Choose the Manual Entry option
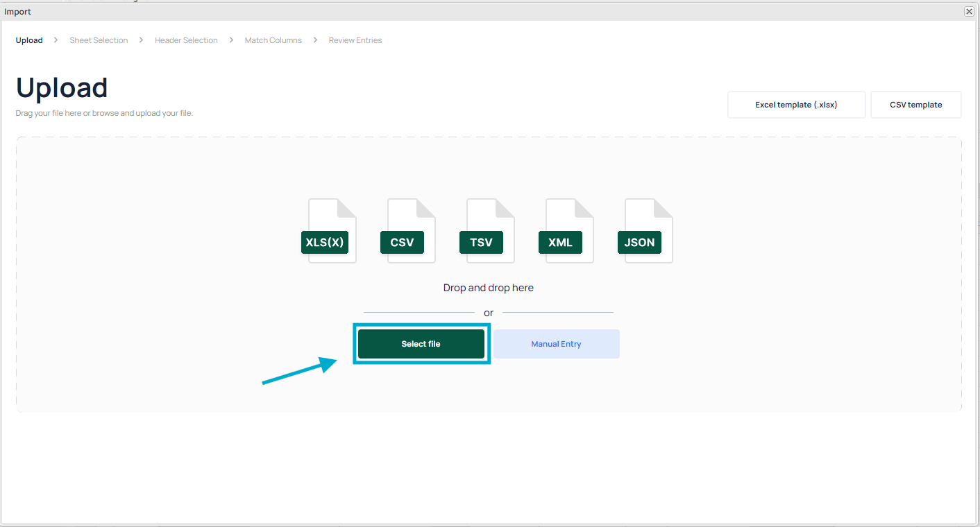Image resolution: width=980 pixels, height=527 pixels. click(556, 344)
